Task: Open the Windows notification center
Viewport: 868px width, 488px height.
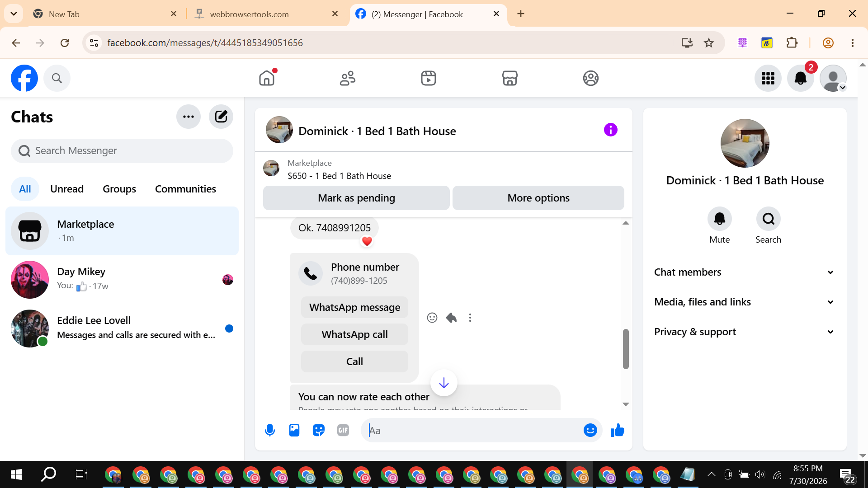Action: [848, 475]
